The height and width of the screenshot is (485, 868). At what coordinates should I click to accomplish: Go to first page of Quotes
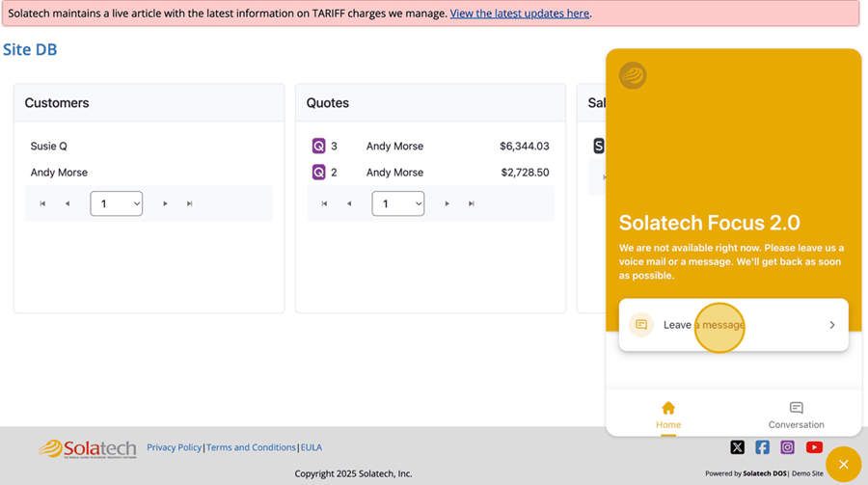point(324,203)
